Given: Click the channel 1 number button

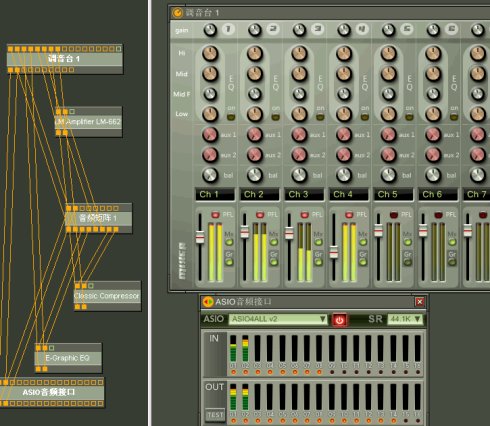Looking at the screenshot, I should pos(228,29).
